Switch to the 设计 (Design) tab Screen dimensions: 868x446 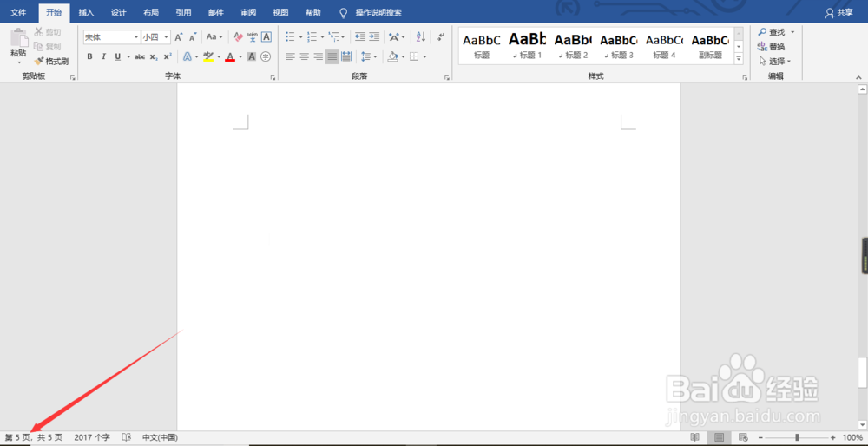118,12
